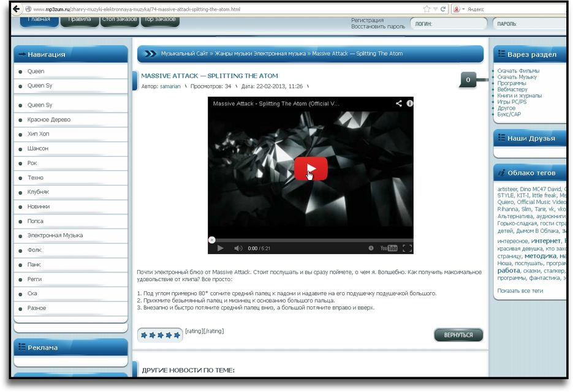Image resolution: width=573 pixels, height=392 pixels.
Task: Open the Шансон category
Action: 37,149
